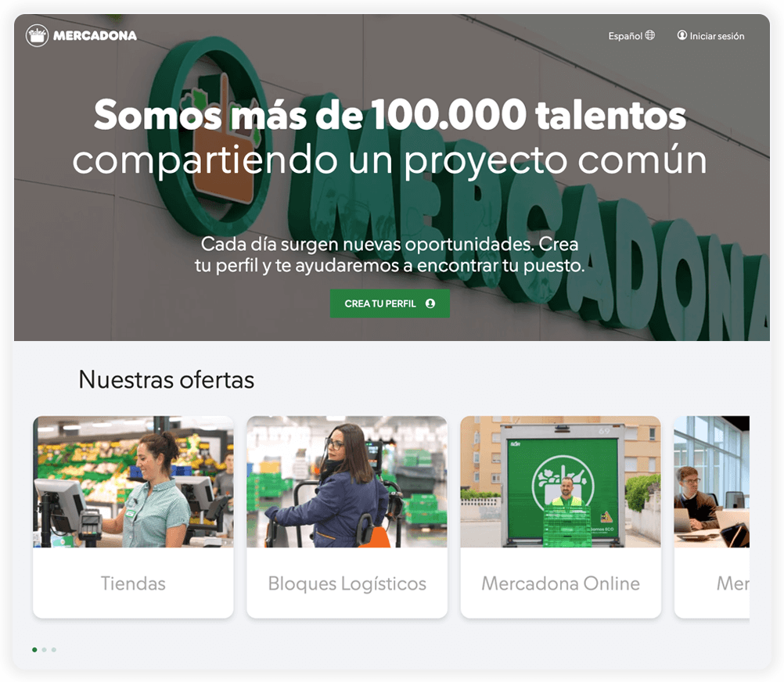Select the Mercadona Online card label
Screen dimensions: 784x682
[x=560, y=583]
